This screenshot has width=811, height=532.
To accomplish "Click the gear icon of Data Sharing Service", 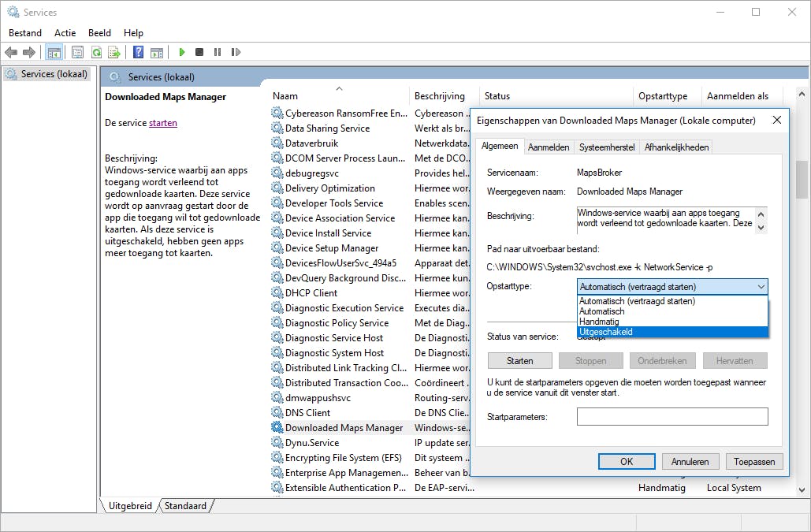I will tap(277, 128).
